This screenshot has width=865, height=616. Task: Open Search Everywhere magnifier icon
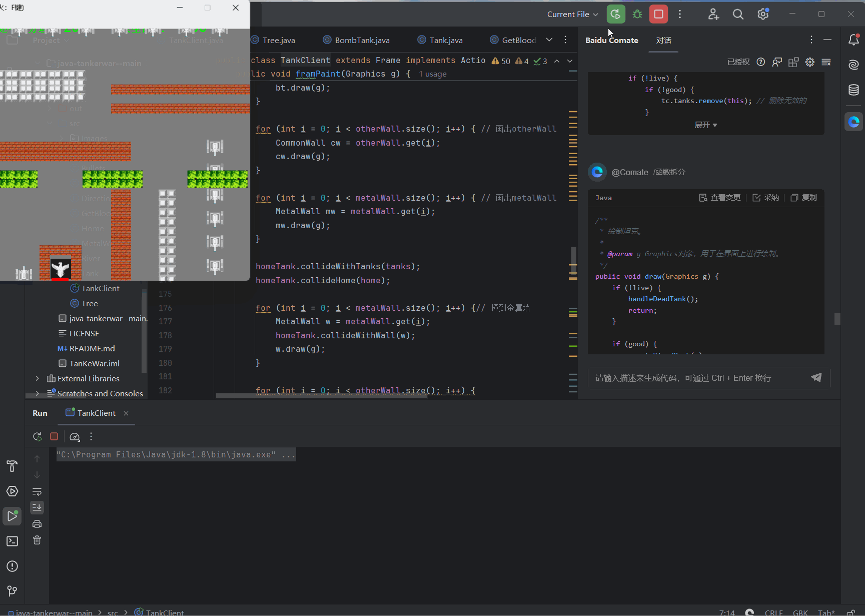click(x=738, y=14)
